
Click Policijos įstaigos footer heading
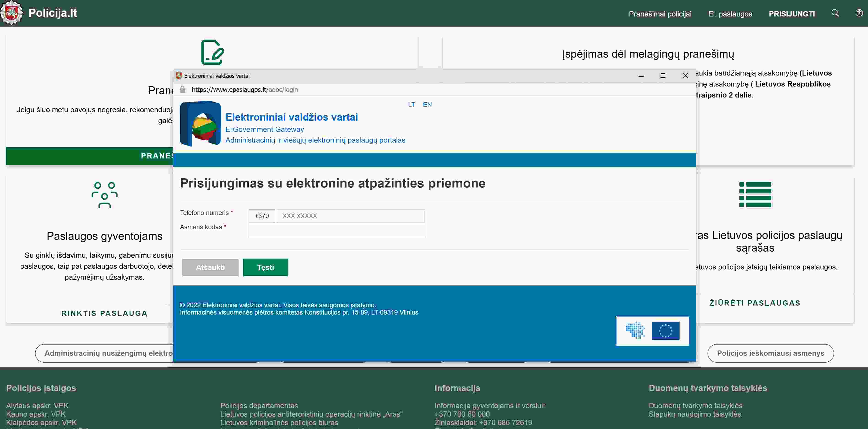coord(41,388)
